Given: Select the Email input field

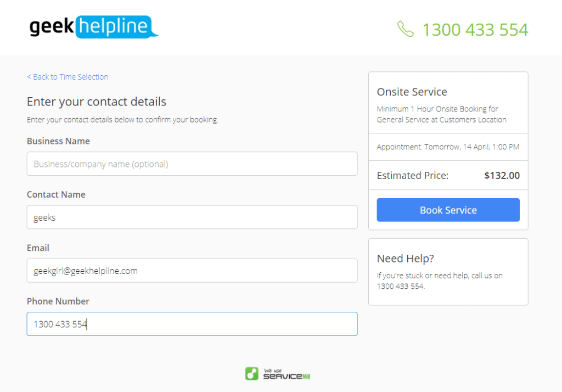Looking at the screenshot, I should (192, 271).
